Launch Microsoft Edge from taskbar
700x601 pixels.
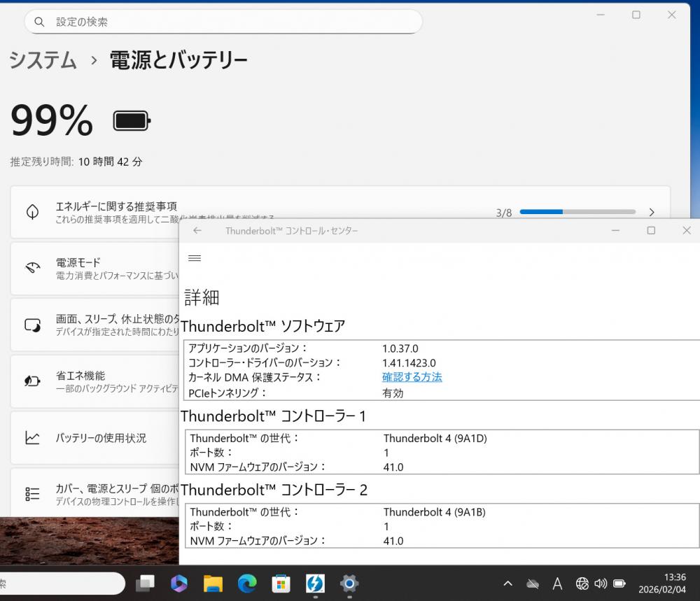247,583
